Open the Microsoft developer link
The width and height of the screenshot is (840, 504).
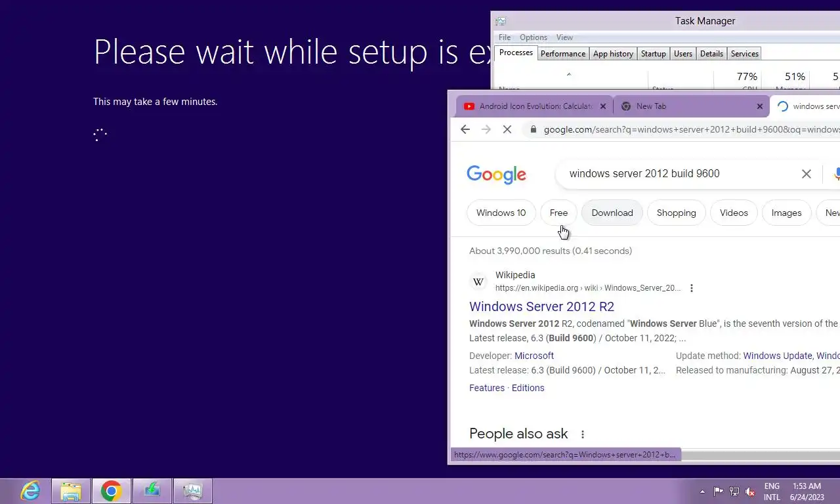tap(534, 356)
